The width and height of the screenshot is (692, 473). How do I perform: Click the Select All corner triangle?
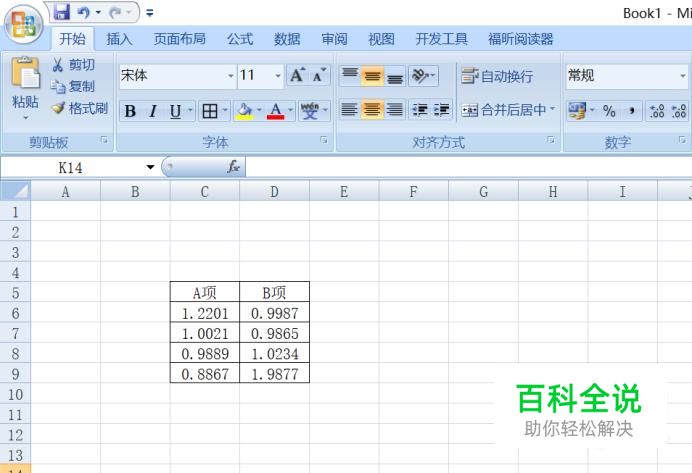coord(16,191)
